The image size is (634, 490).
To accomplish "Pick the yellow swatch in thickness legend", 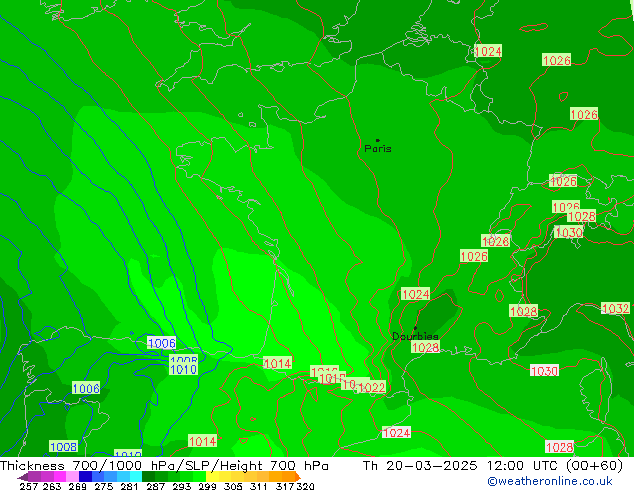I will tap(212, 476).
